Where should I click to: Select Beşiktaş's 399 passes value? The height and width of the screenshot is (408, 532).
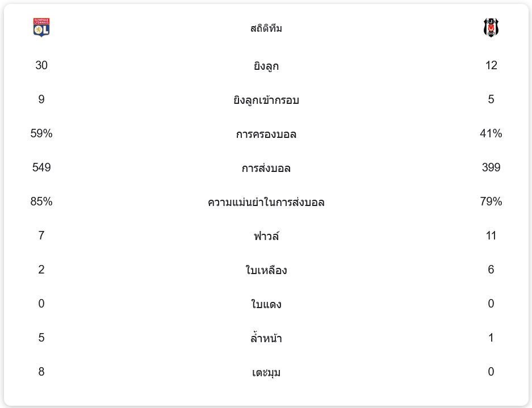[491, 167]
